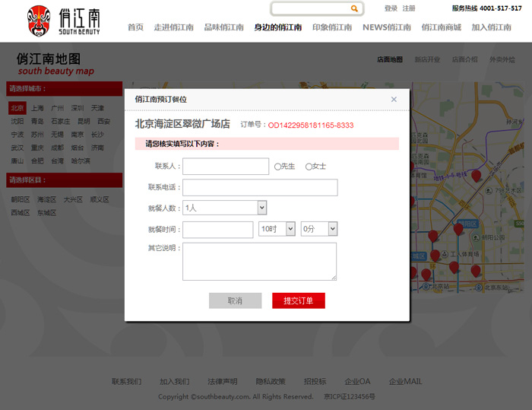
Task: Click the 招投标 footer link
Action: pos(315,381)
